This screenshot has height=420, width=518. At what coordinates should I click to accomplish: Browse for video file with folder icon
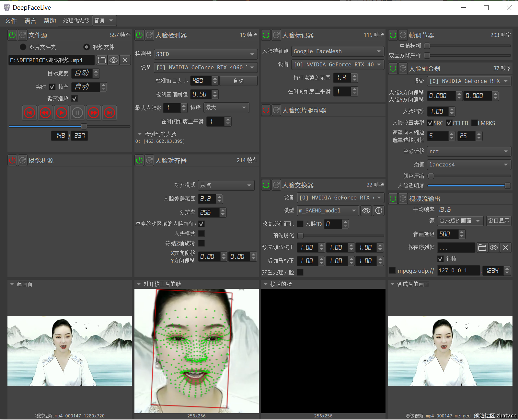(102, 60)
